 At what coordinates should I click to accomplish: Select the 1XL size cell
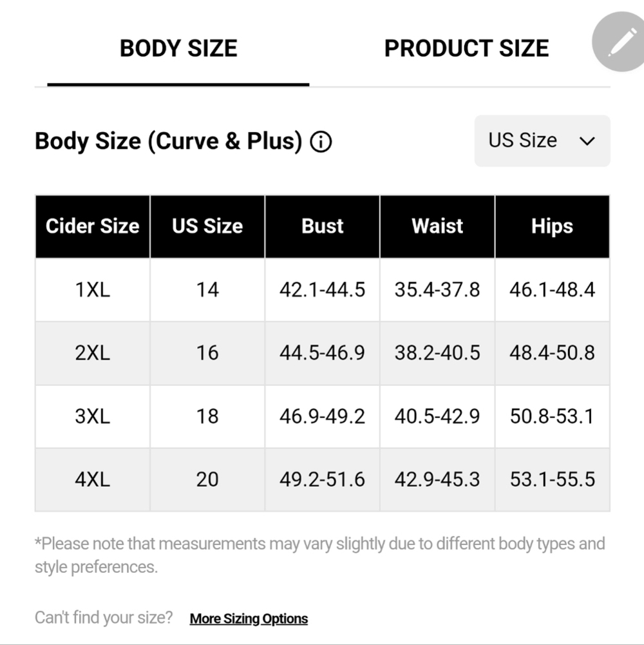(93, 289)
